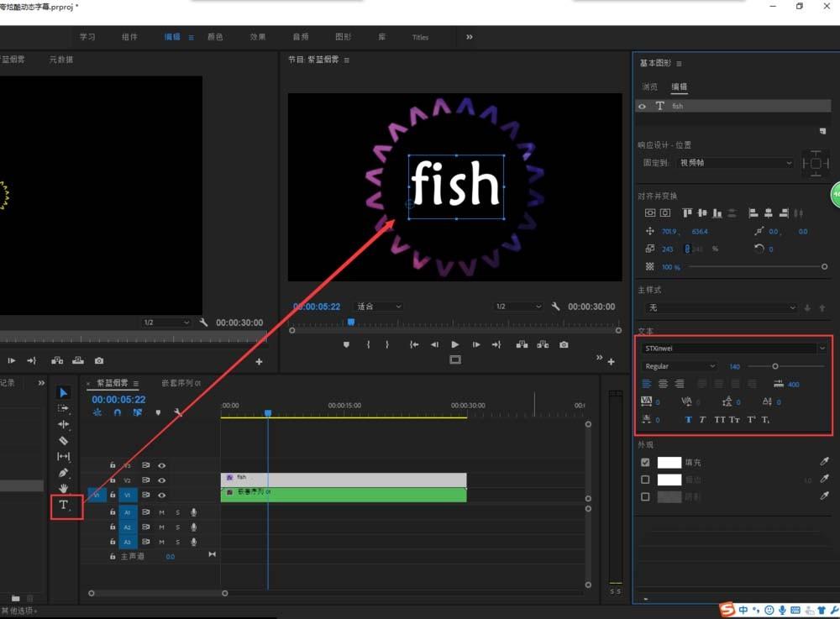840x619 pixels.
Task: Toggle the magnet Snap icon in the timeline
Action: [x=118, y=412]
